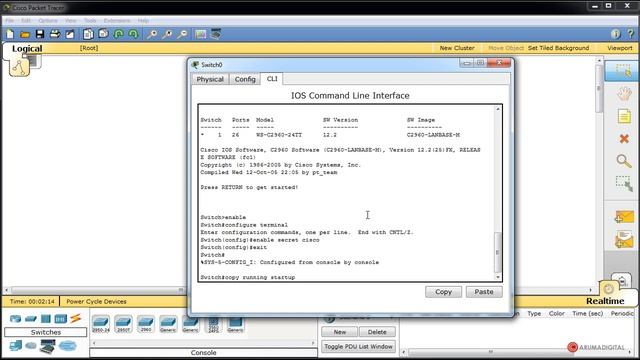Choose the Select tool in the right toolbar
Viewport: 640px width, 360px height.
(624, 71)
